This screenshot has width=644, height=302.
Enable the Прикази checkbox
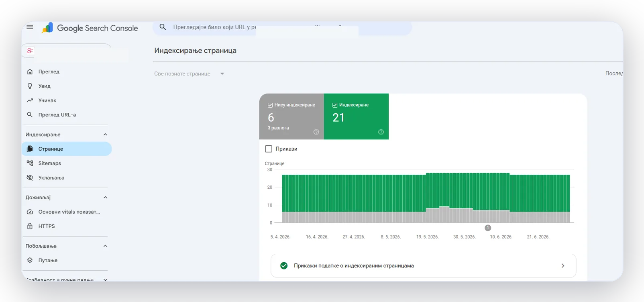[x=269, y=149]
